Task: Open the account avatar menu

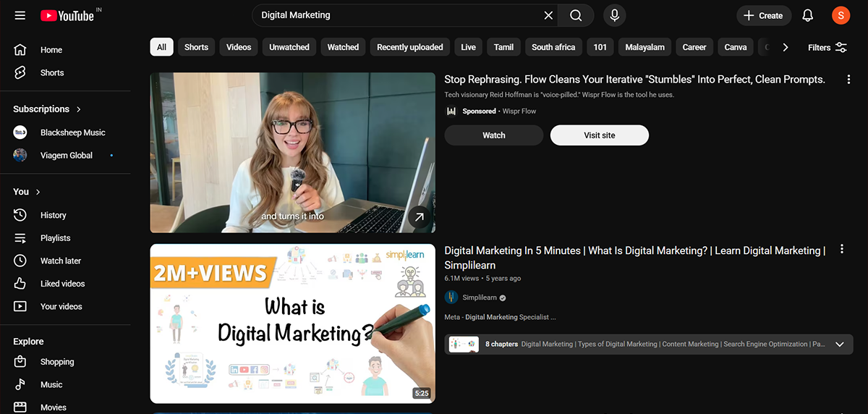Action: coord(841,15)
